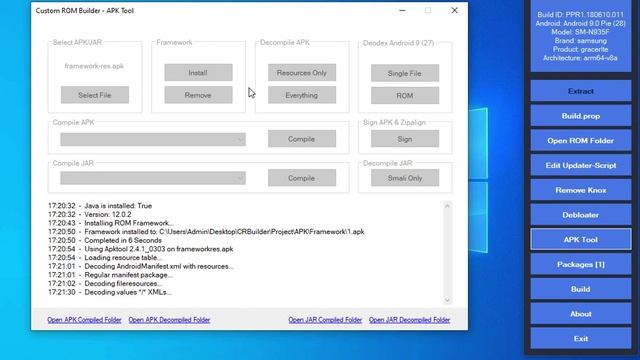This screenshot has height=360, width=640.
Task: Click the 'Regular manifest package...' log line
Action: 110,275
